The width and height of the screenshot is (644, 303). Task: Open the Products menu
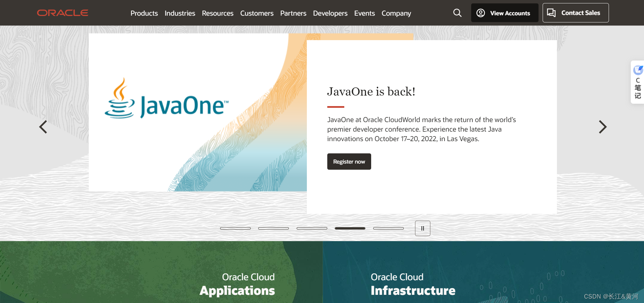coord(144,13)
